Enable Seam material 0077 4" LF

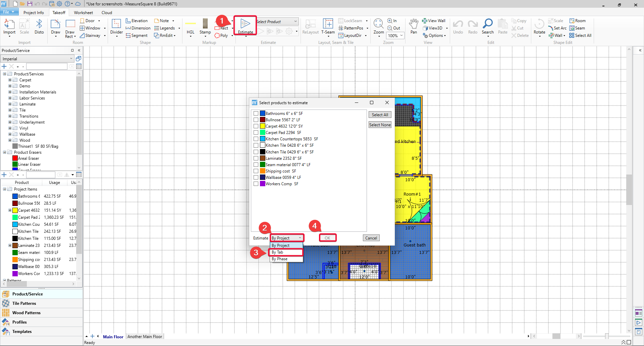point(256,165)
